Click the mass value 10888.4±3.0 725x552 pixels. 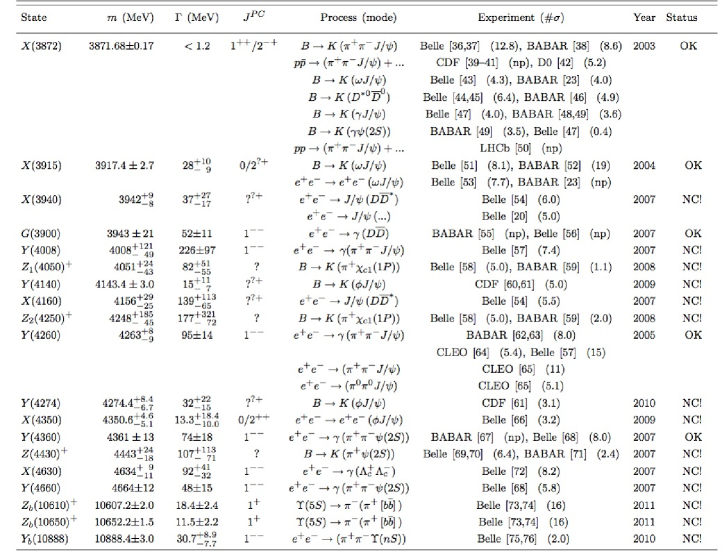pyautogui.click(x=124, y=539)
